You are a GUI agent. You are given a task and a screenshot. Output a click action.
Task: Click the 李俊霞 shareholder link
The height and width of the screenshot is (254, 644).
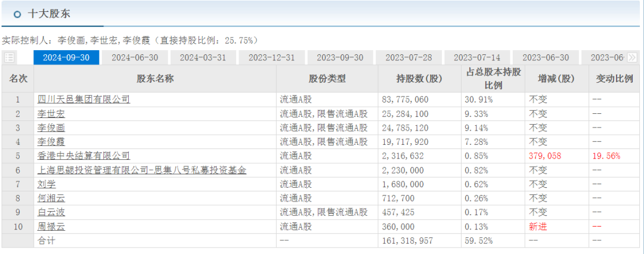click(51, 142)
